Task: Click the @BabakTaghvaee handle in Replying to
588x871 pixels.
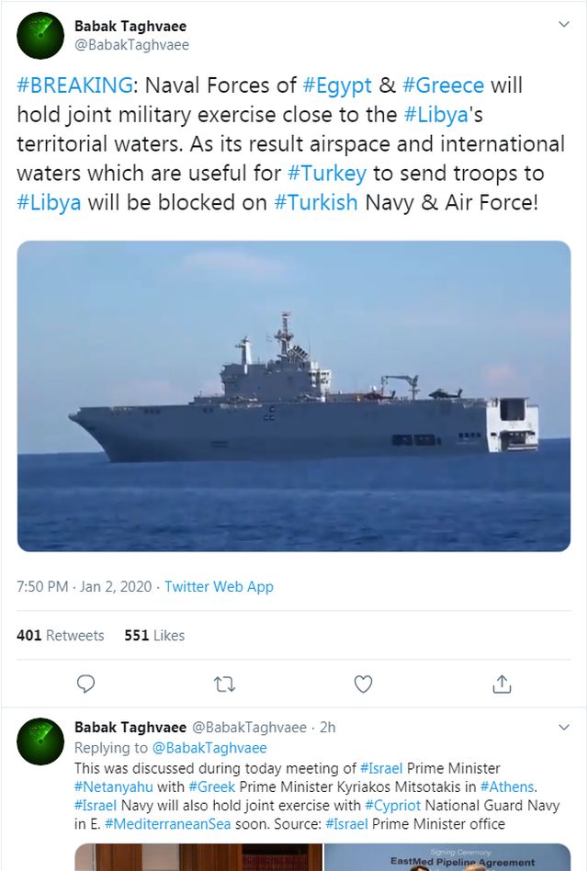Action: pos(209,748)
